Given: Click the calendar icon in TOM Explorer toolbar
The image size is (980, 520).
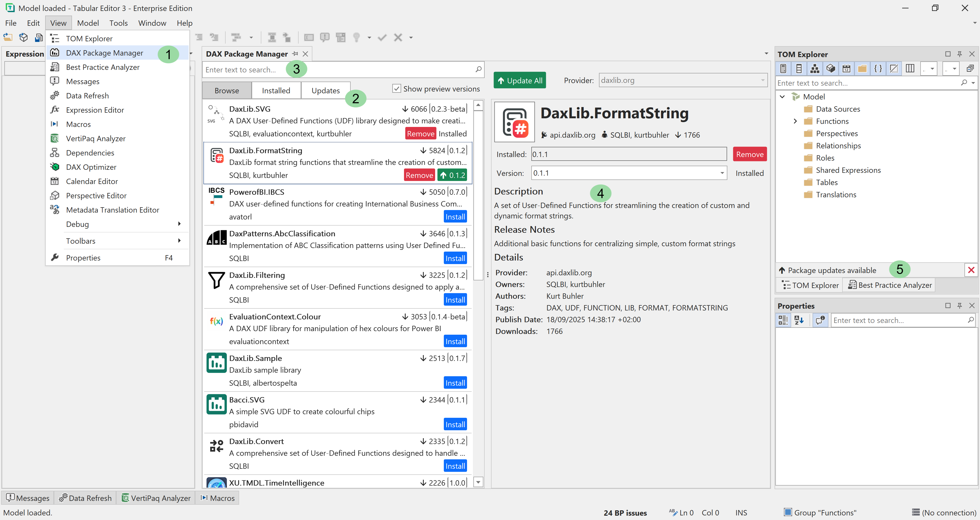Looking at the screenshot, I should click(x=847, y=68).
